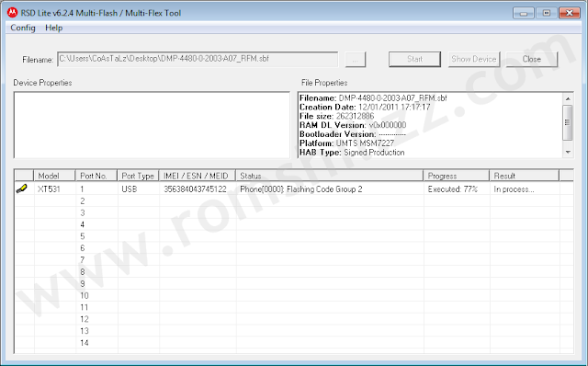Click the File Properties scrollbar thumb
Screen dimensions: 588x366
click(x=568, y=122)
